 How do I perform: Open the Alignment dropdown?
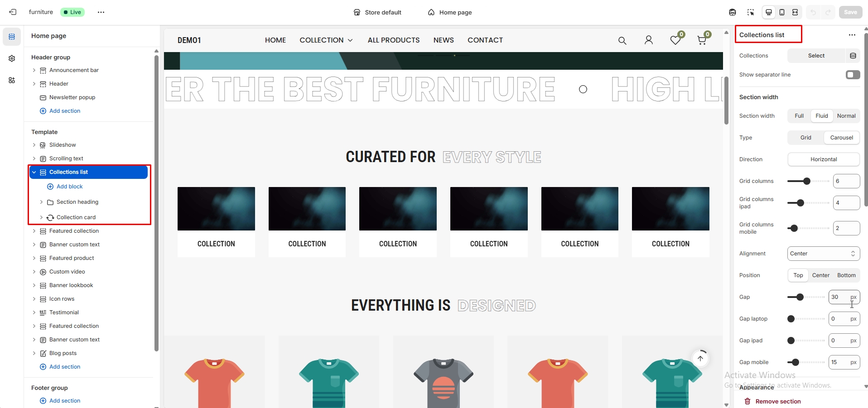[x=823, y=254]
